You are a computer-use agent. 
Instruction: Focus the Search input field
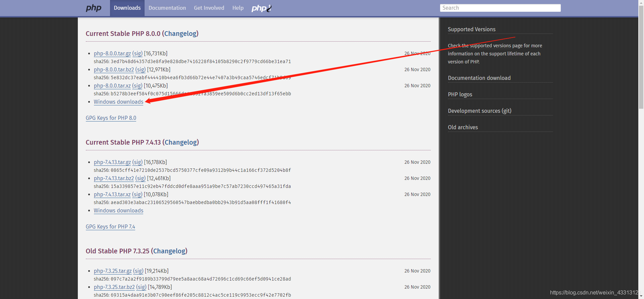pyautogui.click(x=500, y=8)
